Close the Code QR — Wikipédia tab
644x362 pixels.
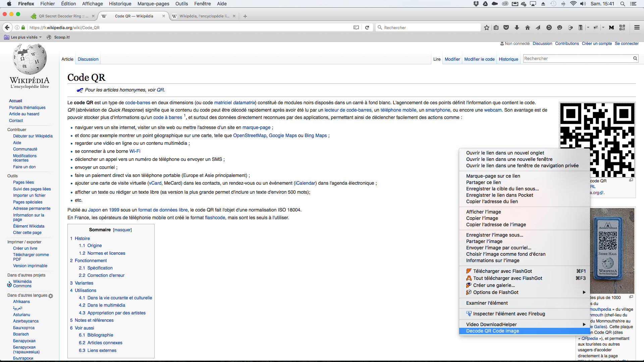(x=164, y=16)
